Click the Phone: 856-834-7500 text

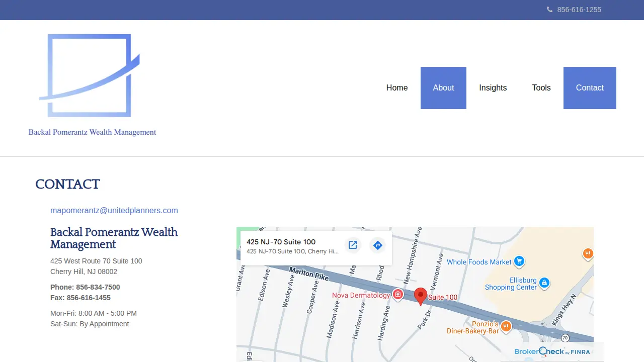(x=85, y=287)
